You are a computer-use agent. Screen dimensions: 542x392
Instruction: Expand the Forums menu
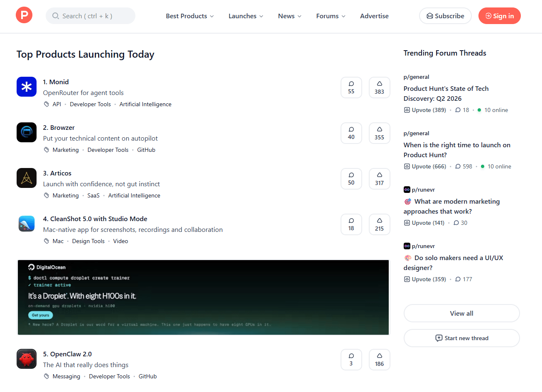click(x=331, y=16)
